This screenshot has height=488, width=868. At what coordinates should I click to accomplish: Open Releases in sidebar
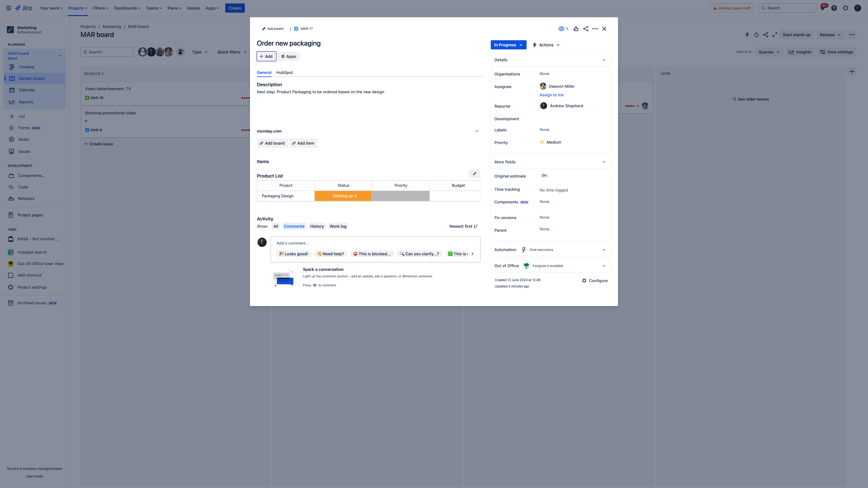tap(26, 199)
